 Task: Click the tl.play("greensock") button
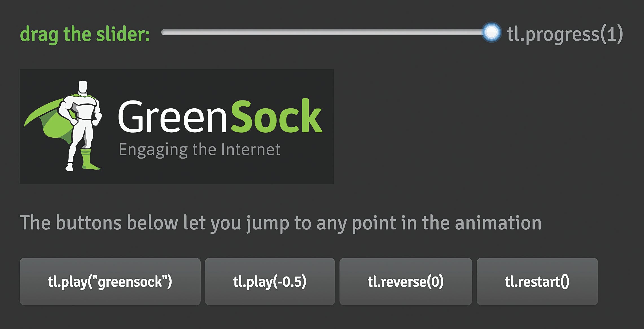110,281
